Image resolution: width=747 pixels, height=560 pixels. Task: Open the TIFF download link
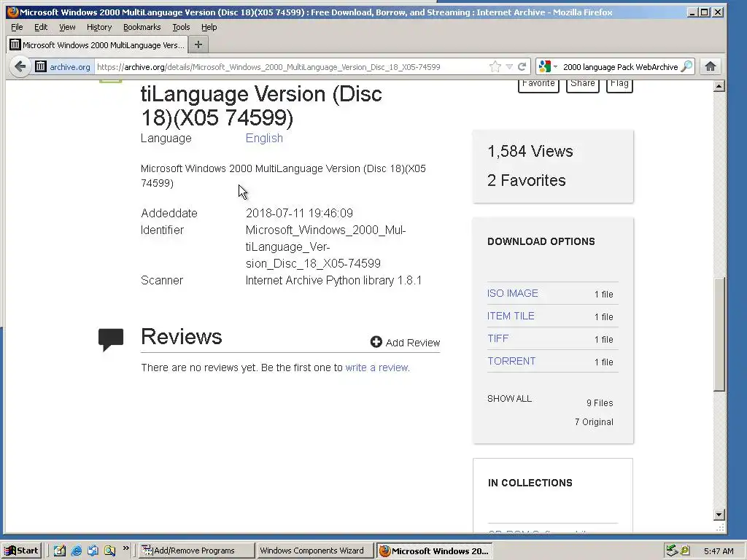click(498, 338)
